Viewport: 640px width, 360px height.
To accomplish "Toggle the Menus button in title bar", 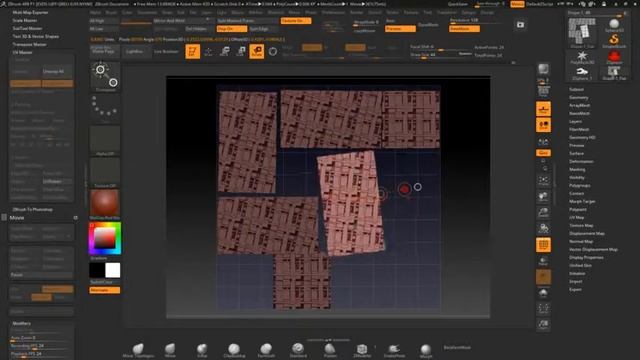I will pos(517,4).
